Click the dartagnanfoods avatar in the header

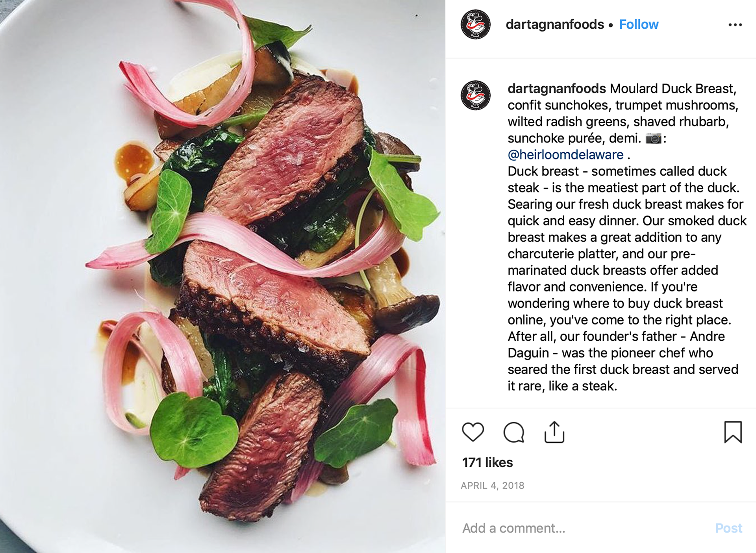coord(476,24)
